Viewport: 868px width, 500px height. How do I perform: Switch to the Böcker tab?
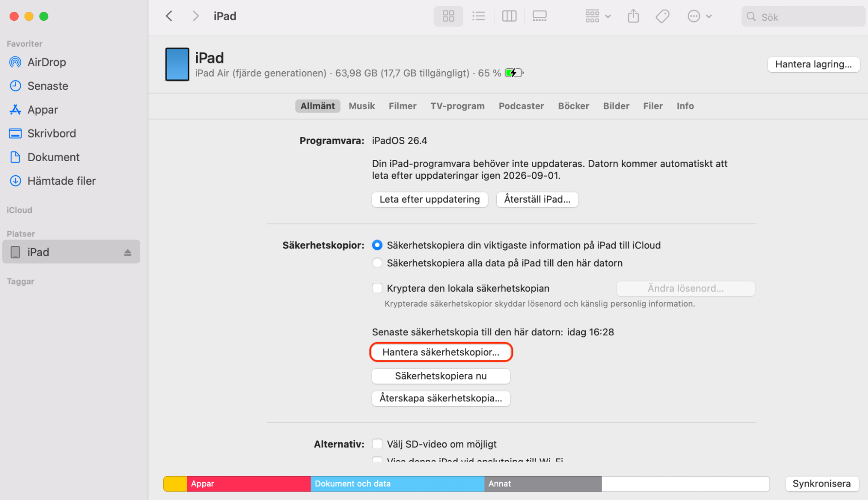[573, 106]
